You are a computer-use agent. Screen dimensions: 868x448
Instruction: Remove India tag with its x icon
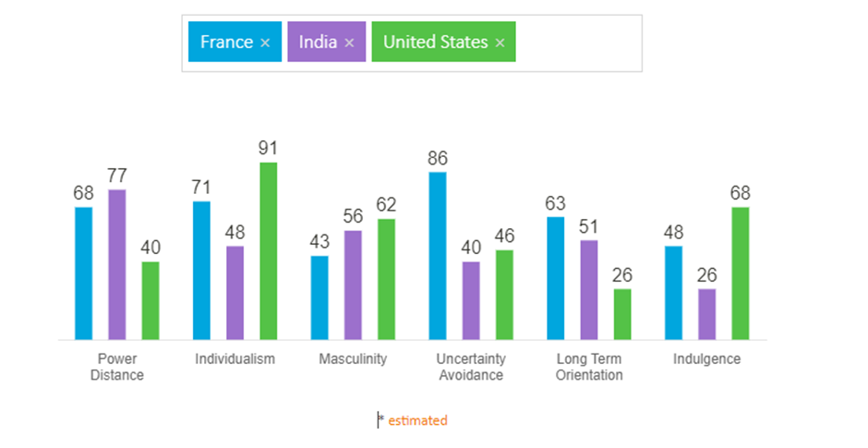pyautogui.click(x=349, y=42)
